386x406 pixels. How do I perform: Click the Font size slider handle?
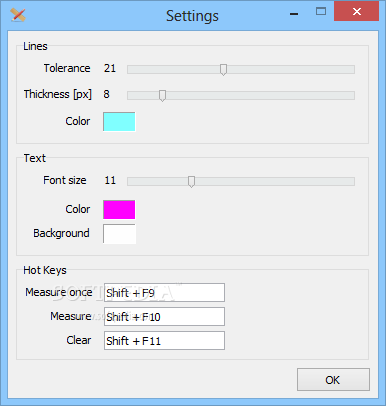coord(191,182)
